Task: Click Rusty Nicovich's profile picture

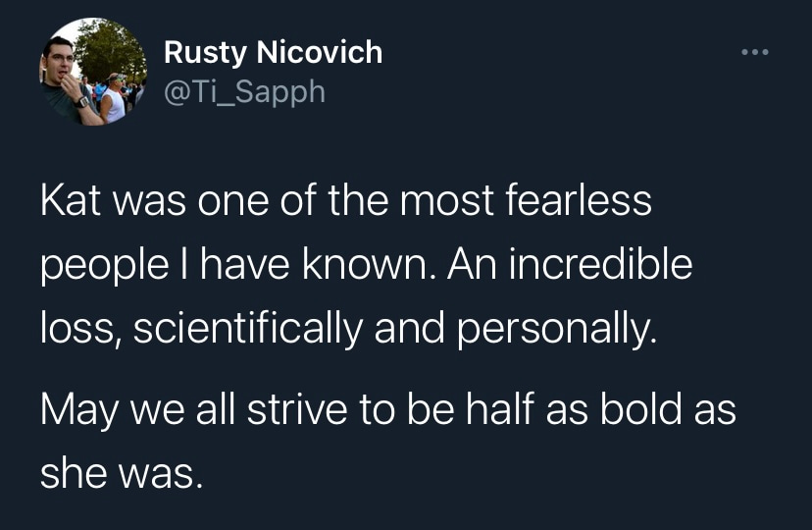Action: click(x=93, y=72)
